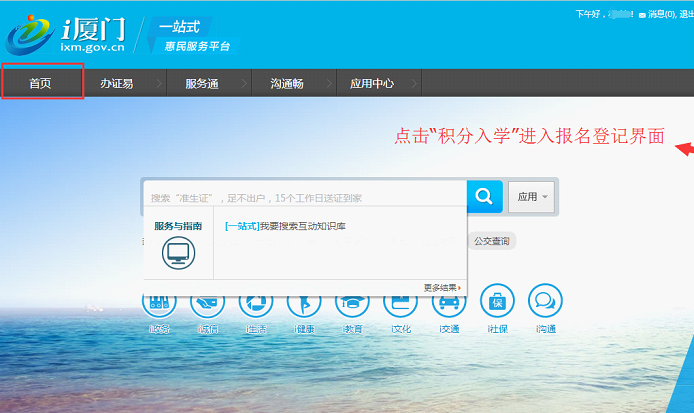Click the blue magnifier search button

(x=484, y=197)
